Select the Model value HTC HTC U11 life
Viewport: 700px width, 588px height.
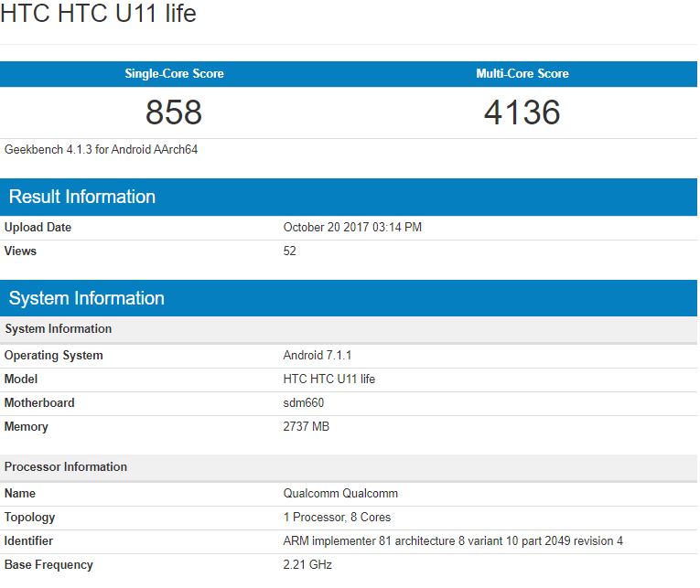pos(329,380)
